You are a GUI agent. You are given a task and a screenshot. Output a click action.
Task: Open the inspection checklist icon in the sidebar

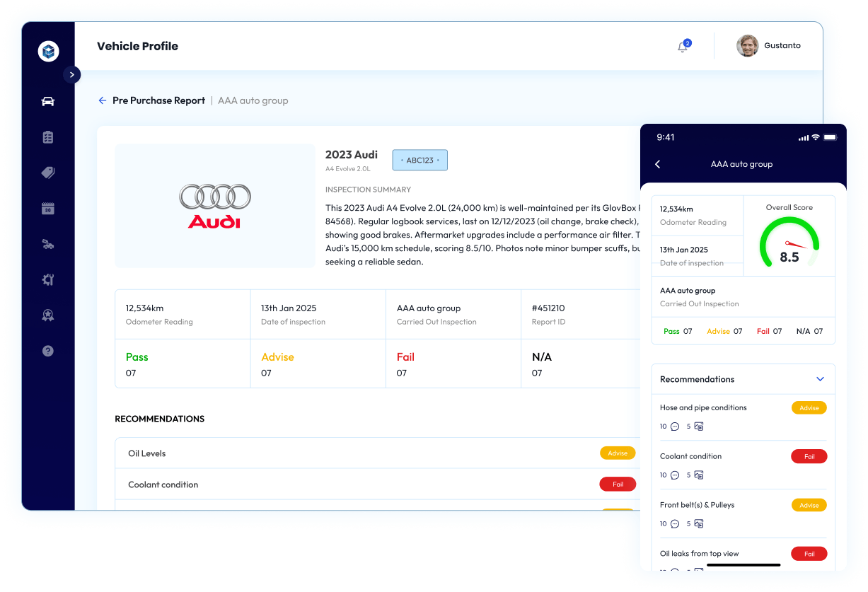pyautogui.click(x=47, y=137)
